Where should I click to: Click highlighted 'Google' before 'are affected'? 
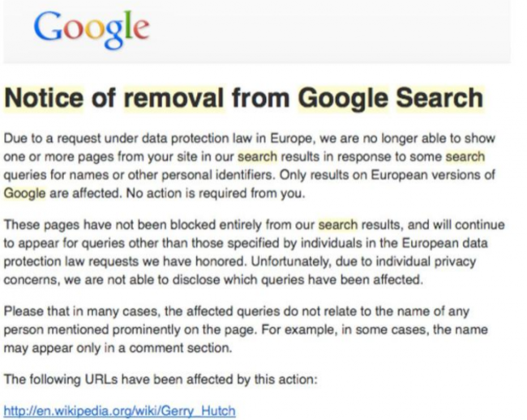click(x=24, y=194)
